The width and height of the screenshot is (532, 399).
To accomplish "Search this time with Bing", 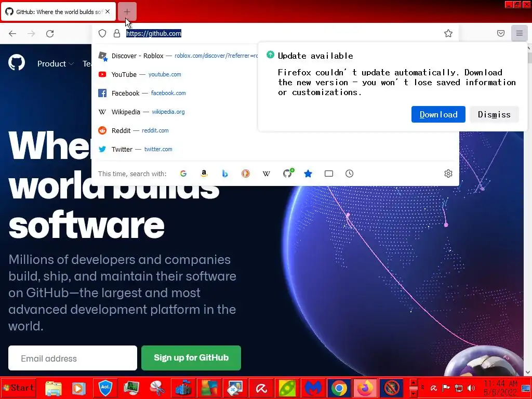I will (x=225, y=174).
